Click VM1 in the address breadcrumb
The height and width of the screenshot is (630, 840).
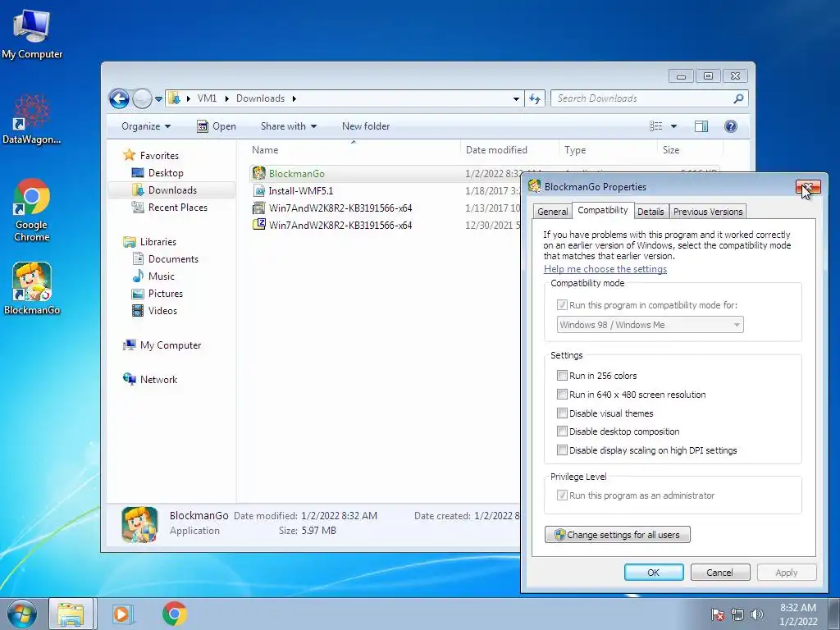[207, 98]
